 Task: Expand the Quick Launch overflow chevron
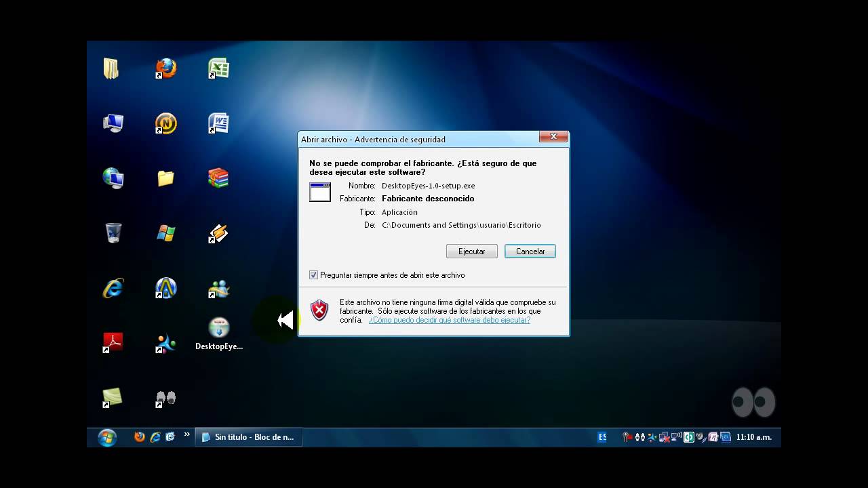click(187, 434)
